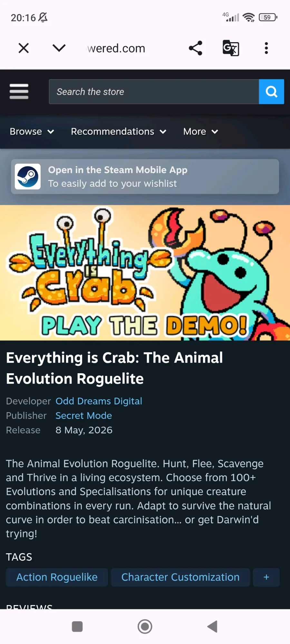This screenshot has width=290, height=644.
Task: Open browser three-dot overflow menu
Action: click(266, 48)
